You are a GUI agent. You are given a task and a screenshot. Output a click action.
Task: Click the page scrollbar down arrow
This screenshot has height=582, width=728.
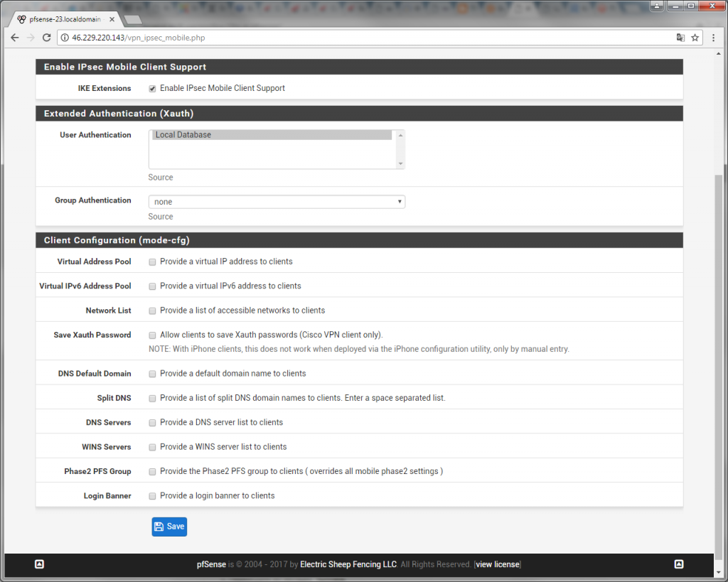pyautogui.click(x=719, y=573)
